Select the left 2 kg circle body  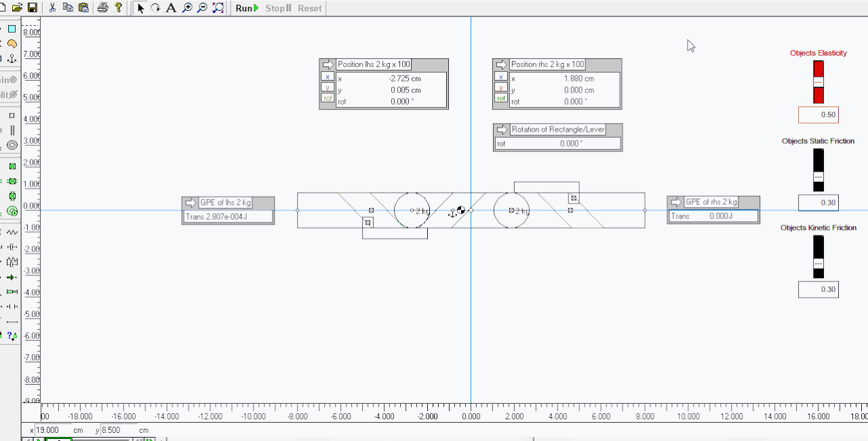(x=412, y=210)
